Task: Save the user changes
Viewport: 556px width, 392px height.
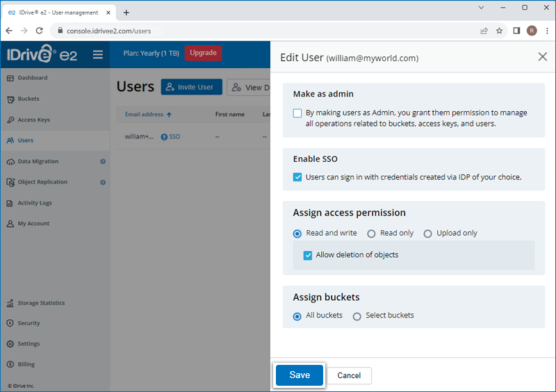Action: point(300,375)
